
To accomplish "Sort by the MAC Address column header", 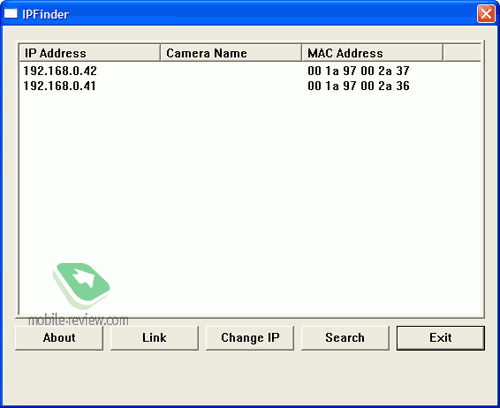I will (372, 53).
